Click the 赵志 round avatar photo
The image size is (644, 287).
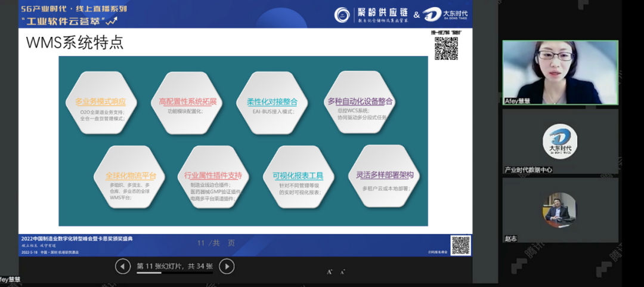560,210
